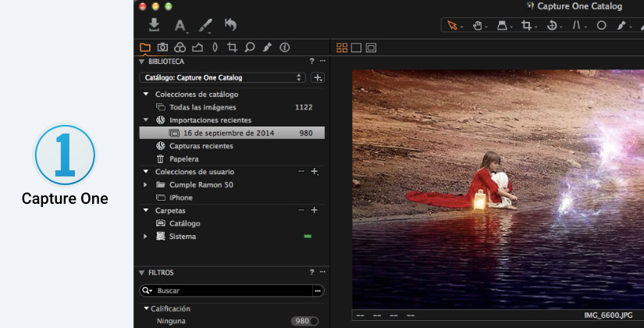Image resolution: width=644 pixels, height=328 pixels.
Task: Switch viewer to single image view
Action: [356, 48]
